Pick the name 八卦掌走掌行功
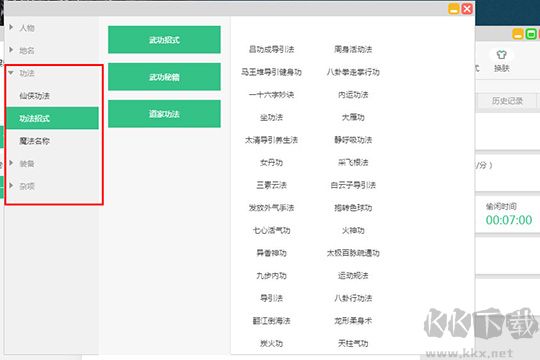The image size is (540, 360). point(353,72)
